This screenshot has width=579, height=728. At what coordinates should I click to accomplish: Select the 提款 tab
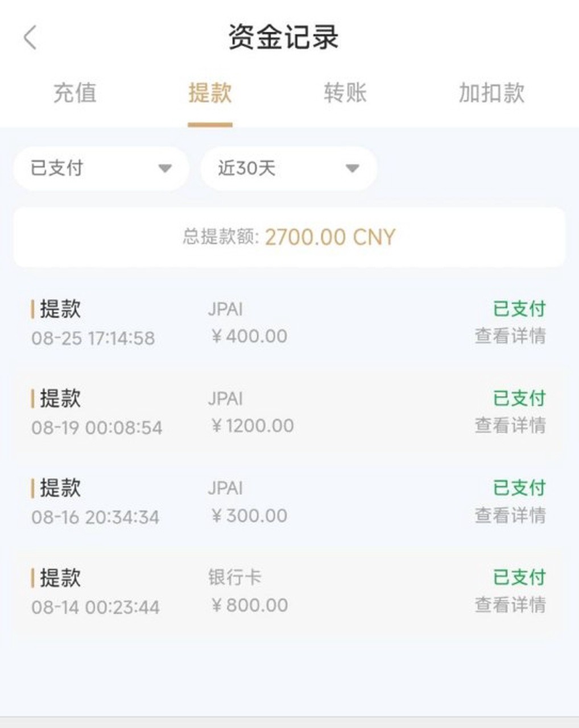pos(210,93)
